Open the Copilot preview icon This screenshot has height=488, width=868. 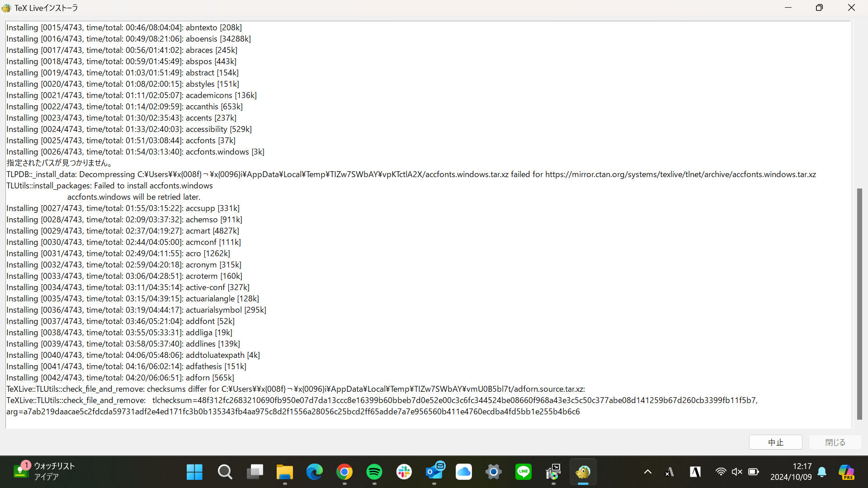point(847,472)
